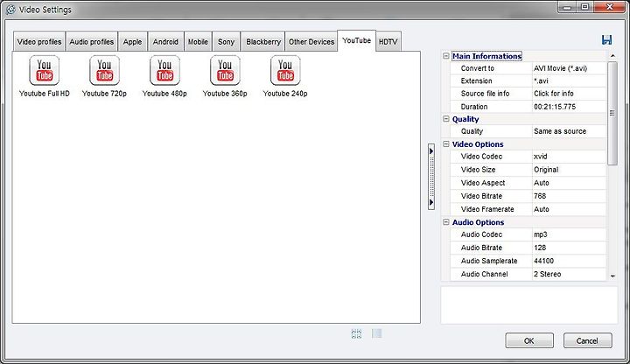
Task: Open Source file info Click for info
Action: point(569,94)
